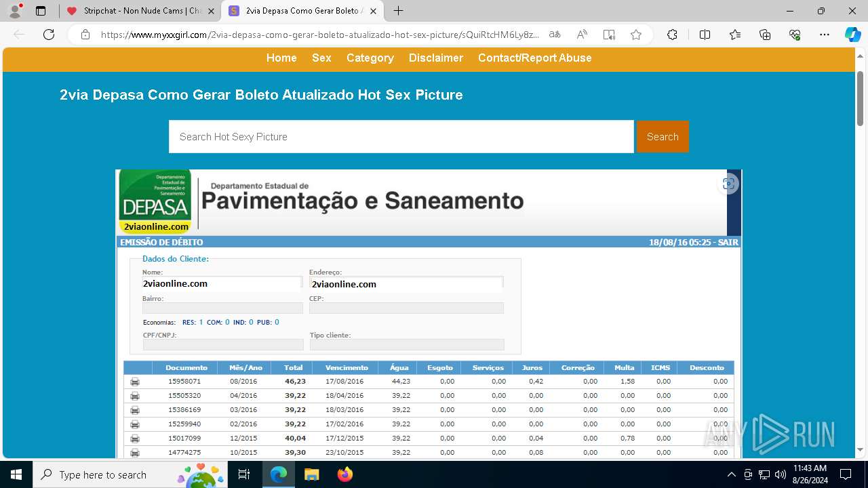Click visual search icon on image
868x488 pixels.
pyautogui.click(x=728, y=184)
